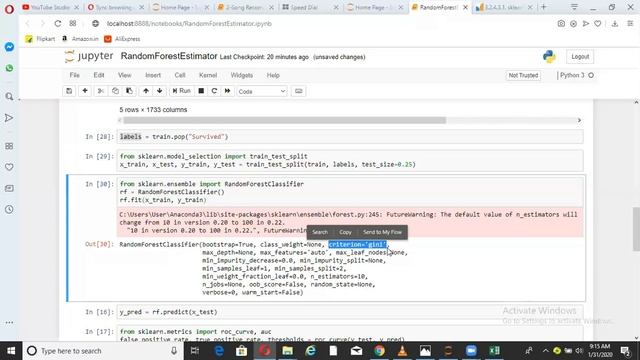Screen dimensions: 640x360
Task: Move selected cell up arrow
Action: click(146, 91)
